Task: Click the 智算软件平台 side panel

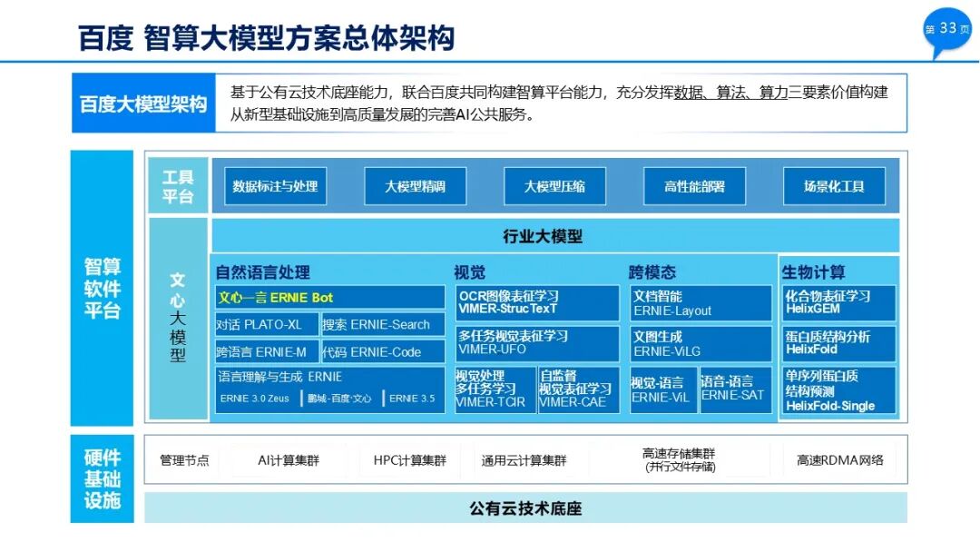Action: click(x=102, y=288)
